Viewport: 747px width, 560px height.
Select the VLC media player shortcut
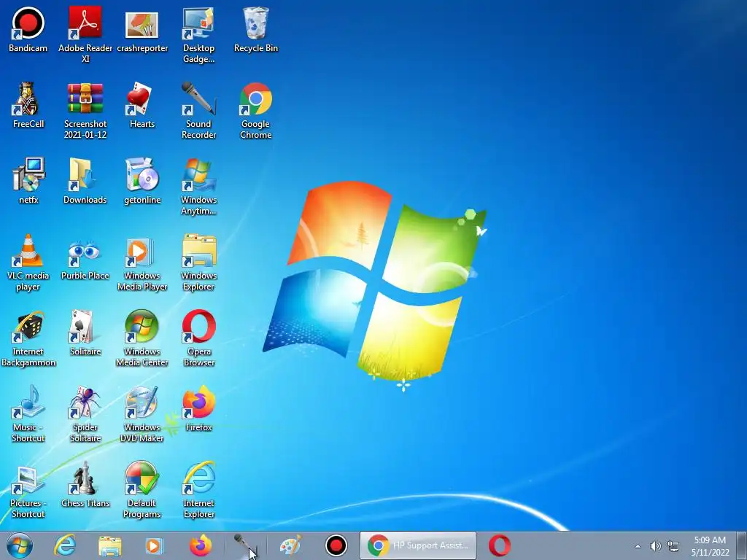click(28, 262)
